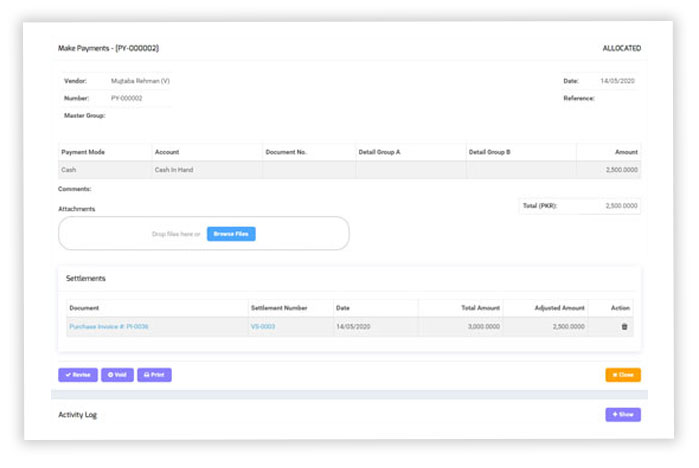Open the settlement number VS-0003 link
The height and width of the screenshot is (468, 699).
coord(263,327)
